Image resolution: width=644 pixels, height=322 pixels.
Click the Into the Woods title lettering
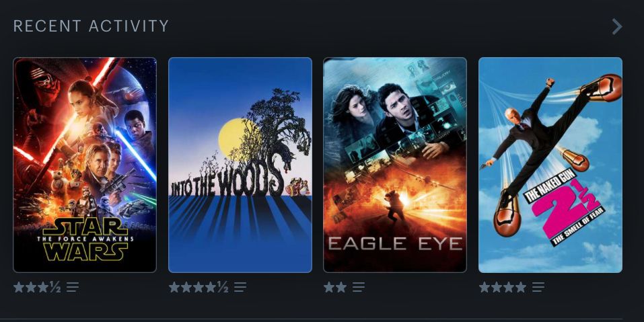pyautogui.click(x=227, y=180)
